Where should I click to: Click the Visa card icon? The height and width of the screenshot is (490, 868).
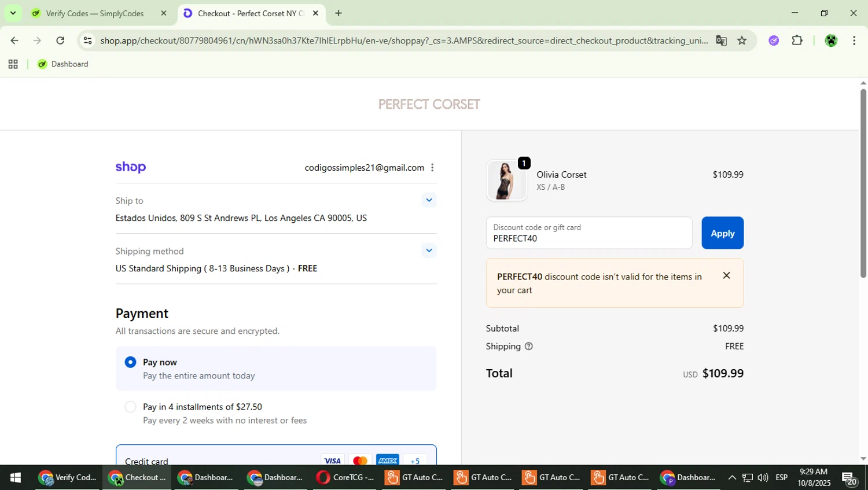332,460
